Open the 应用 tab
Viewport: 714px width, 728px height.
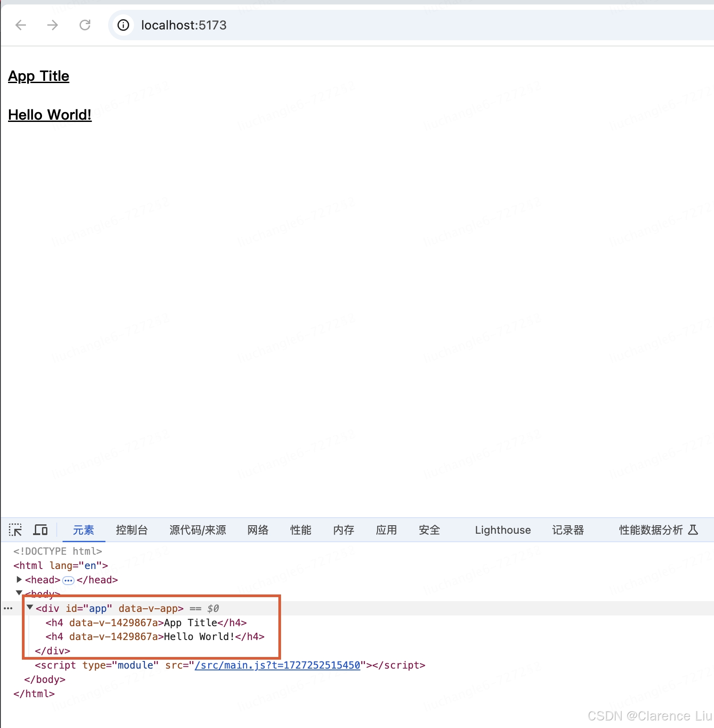pos(386,530)
